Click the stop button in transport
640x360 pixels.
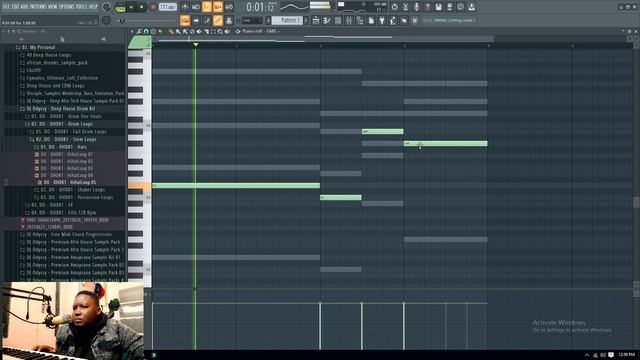[142, 7]
